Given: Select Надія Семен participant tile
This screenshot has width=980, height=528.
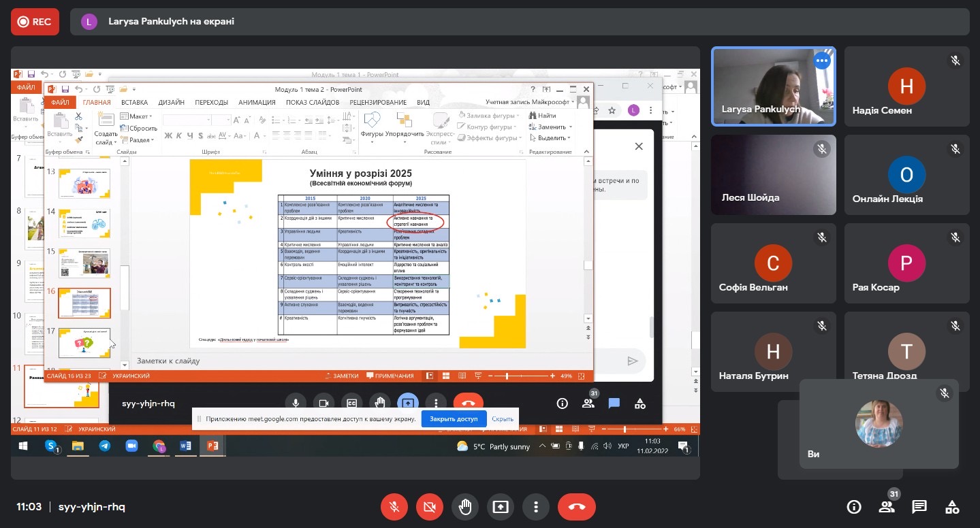Looking at the screenshot, I should 906,86.
